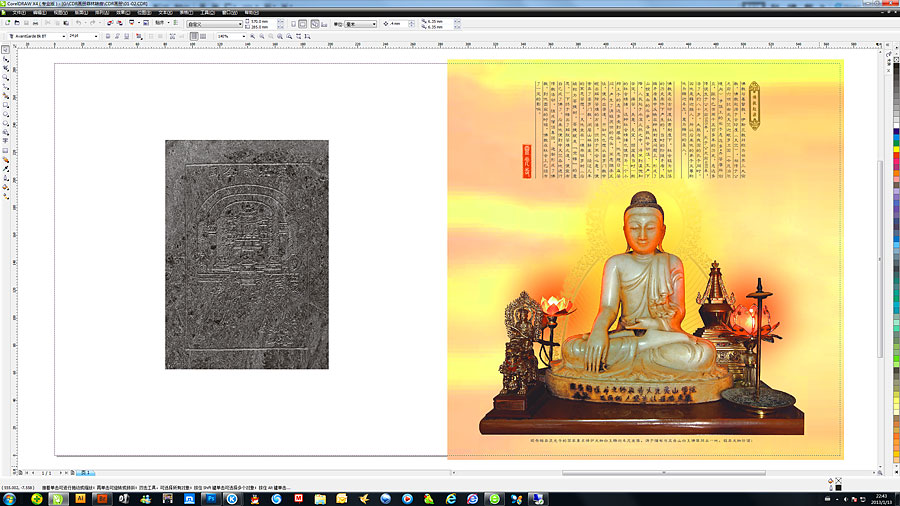Activate the Zoom tool in toolbox
Viewport: 900px width, 506px height.
6,77
